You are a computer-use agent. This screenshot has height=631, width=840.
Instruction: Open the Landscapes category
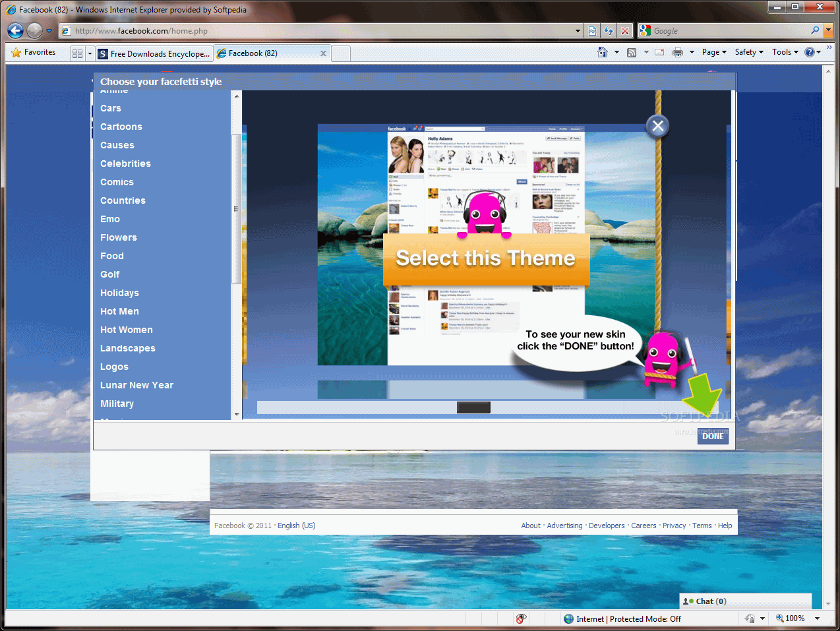(128, 348)
